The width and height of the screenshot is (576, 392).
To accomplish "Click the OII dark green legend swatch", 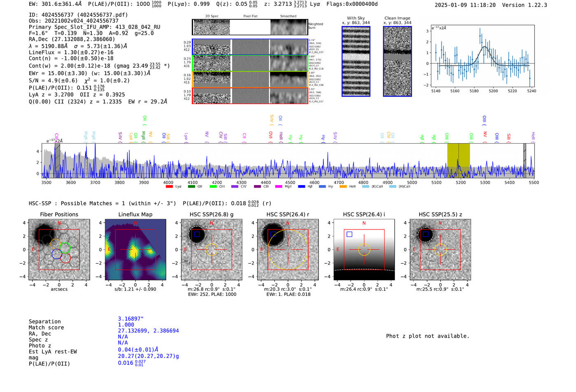I will tap(191, 187).
